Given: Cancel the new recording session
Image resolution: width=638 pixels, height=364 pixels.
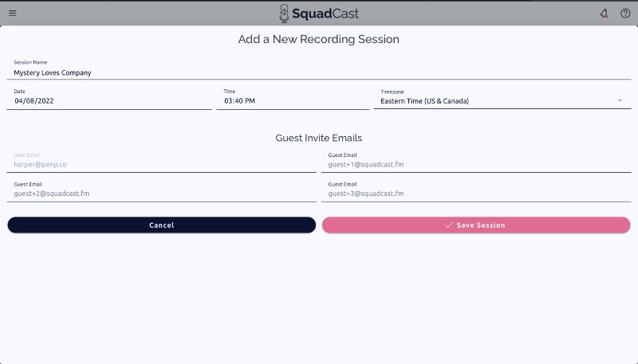Looking at the screenshot, I should pos(162,225).
